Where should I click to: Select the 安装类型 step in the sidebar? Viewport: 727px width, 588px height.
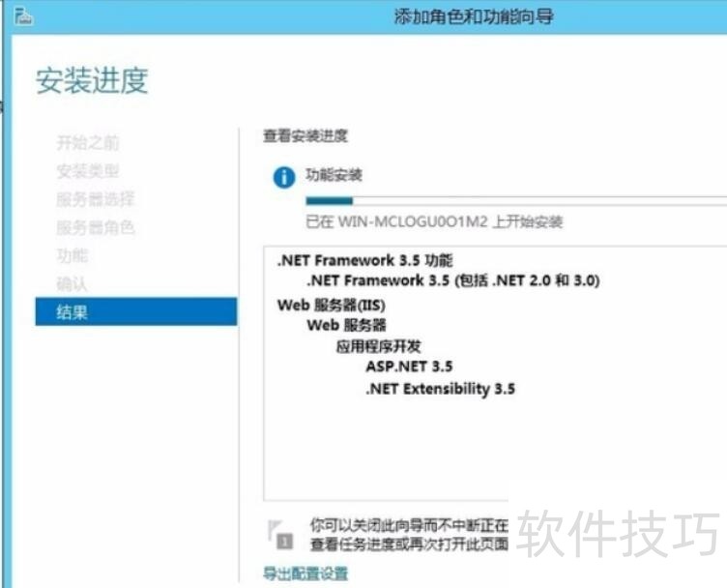[x=88, y=170]
